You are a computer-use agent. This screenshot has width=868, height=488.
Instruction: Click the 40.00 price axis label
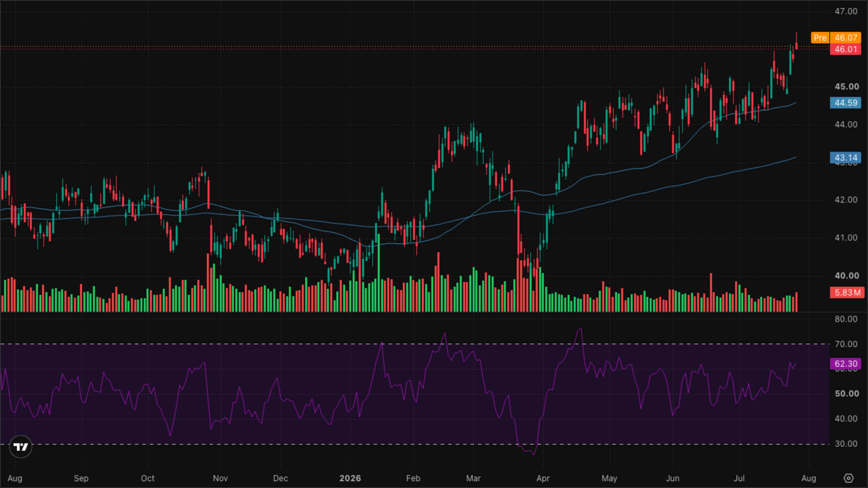pyautogui.click(x=847, y=276)
